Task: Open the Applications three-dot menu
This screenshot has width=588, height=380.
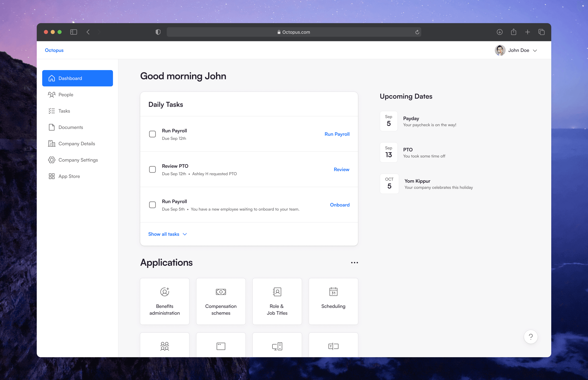Action: point(354,262)
